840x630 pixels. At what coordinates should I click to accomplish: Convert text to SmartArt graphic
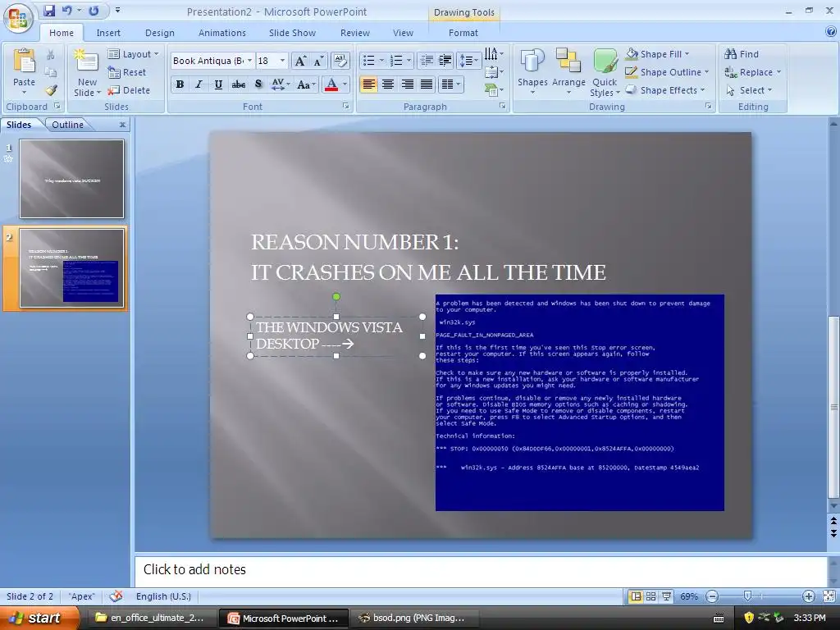[x=494, y=90]
